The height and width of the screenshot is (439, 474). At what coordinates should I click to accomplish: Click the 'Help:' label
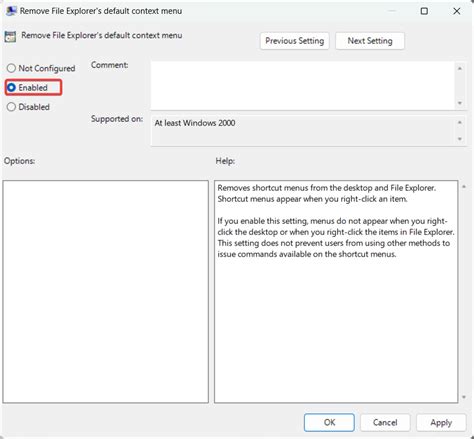point(225,161)
